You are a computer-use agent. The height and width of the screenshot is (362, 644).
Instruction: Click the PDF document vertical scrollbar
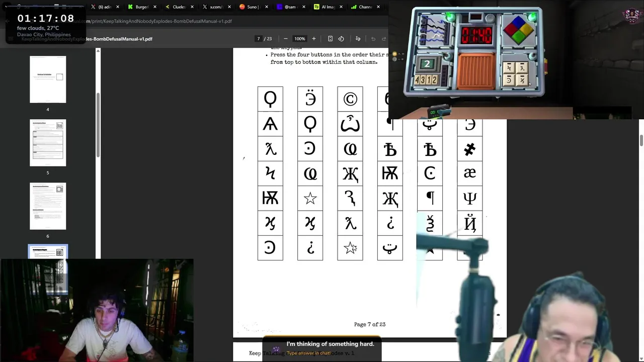pos(641,140)
